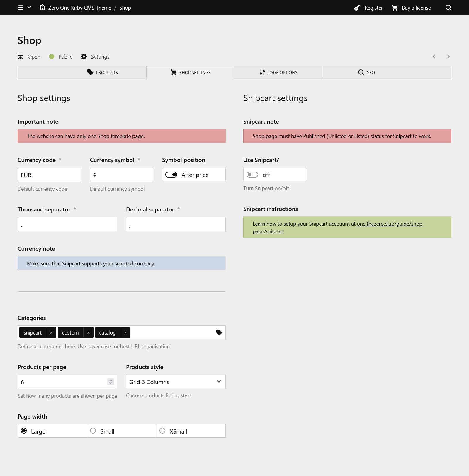Click the Register key icon
This screenshot has width=469, height=476.
click(x=357, y=8)
